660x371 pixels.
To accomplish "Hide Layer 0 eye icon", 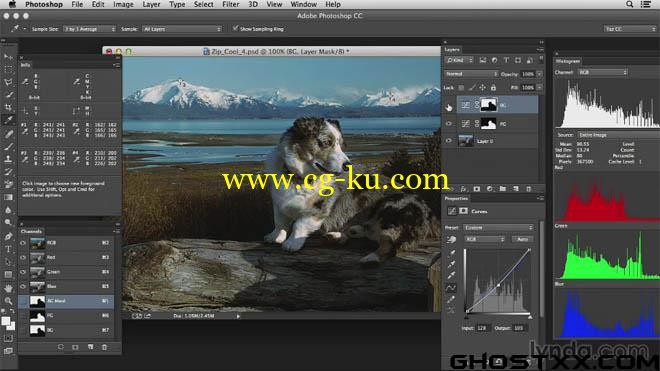I will coord(449,141).
